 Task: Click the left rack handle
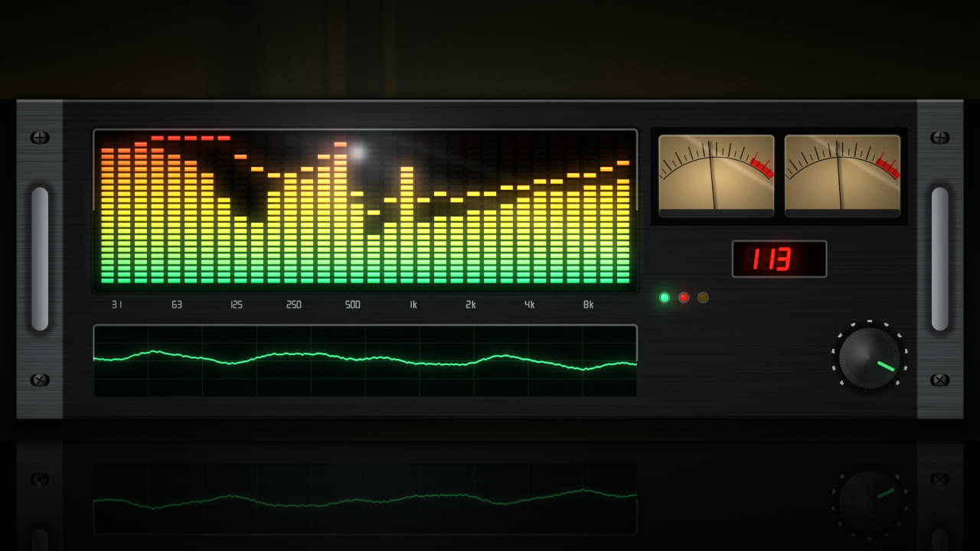coord(40,259)
